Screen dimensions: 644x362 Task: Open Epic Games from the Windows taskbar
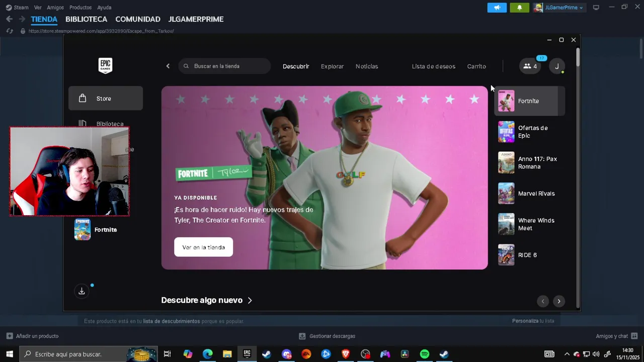pyautogui.click(x=247, y=354)
